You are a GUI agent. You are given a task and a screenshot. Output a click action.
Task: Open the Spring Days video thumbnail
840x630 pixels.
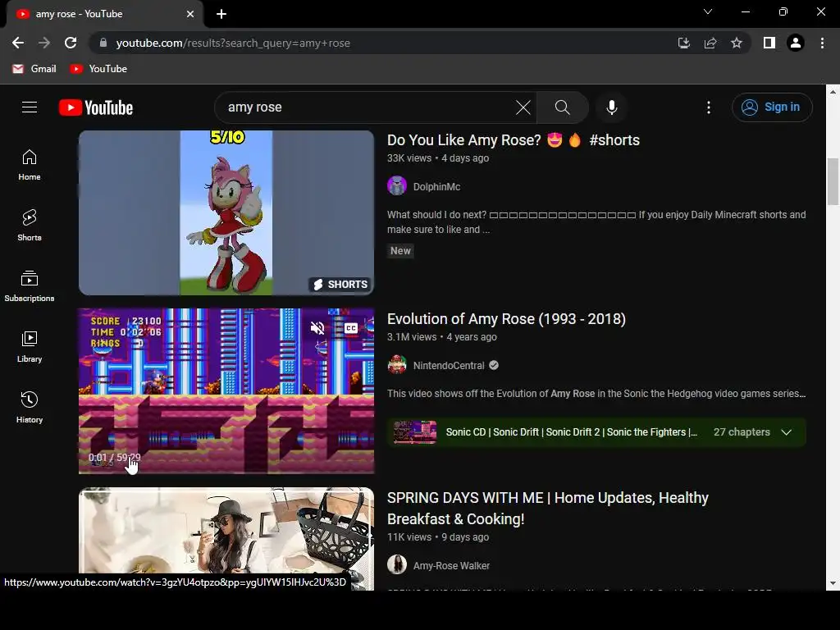pos(226,538)
